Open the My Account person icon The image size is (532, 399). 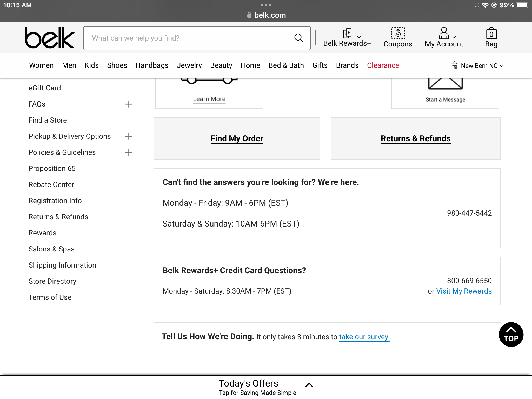[x=444, y=33]
